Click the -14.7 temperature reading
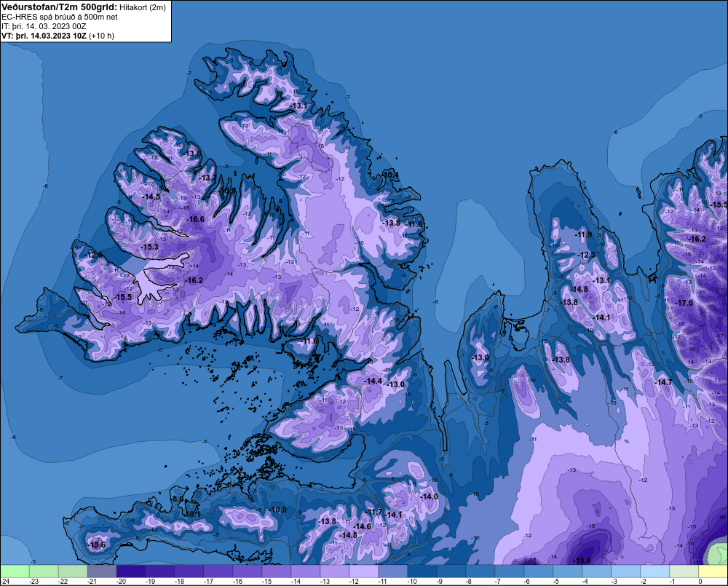Image resolution: width=728 pixels, height=586 pixels. [x=663, y=382]
